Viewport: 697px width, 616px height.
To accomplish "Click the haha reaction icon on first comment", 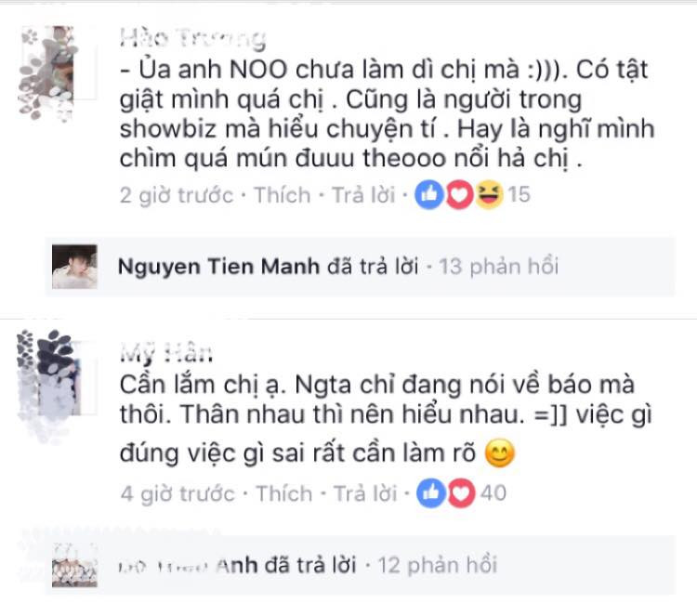I will coord(489,195).
